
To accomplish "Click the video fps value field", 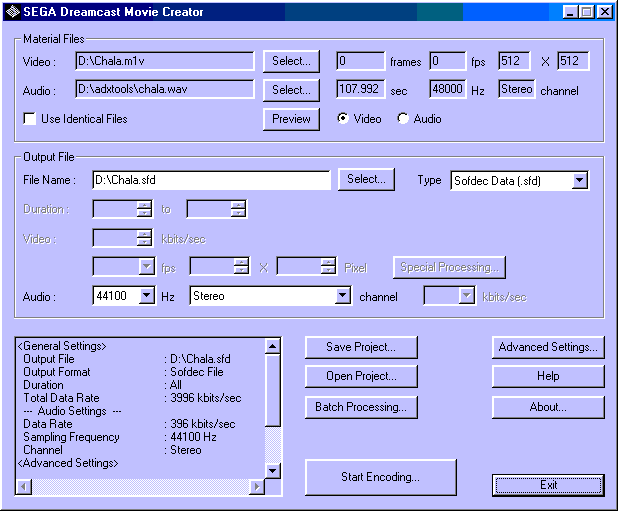I will click(448, 61).
